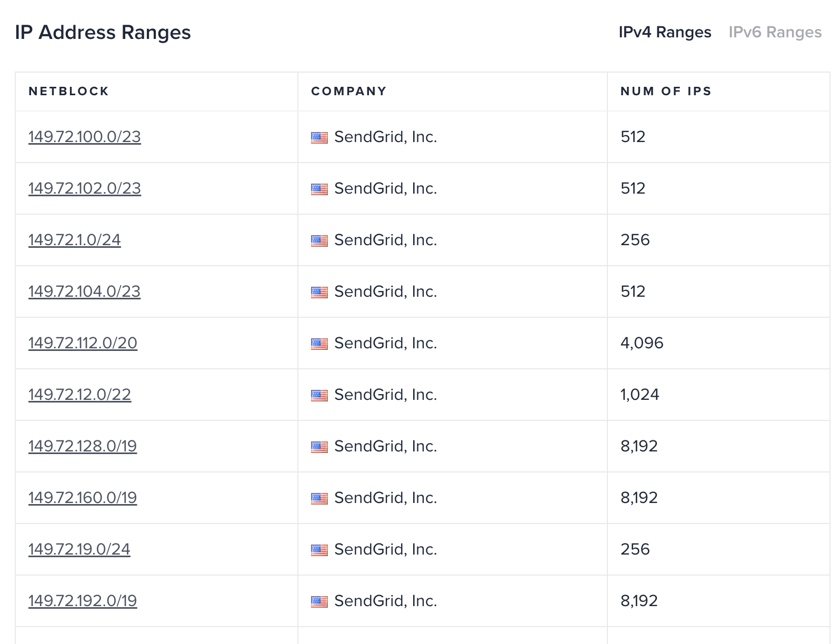
Task: Click the 149.72.128.0/19 netblock link
Action: 83,446
